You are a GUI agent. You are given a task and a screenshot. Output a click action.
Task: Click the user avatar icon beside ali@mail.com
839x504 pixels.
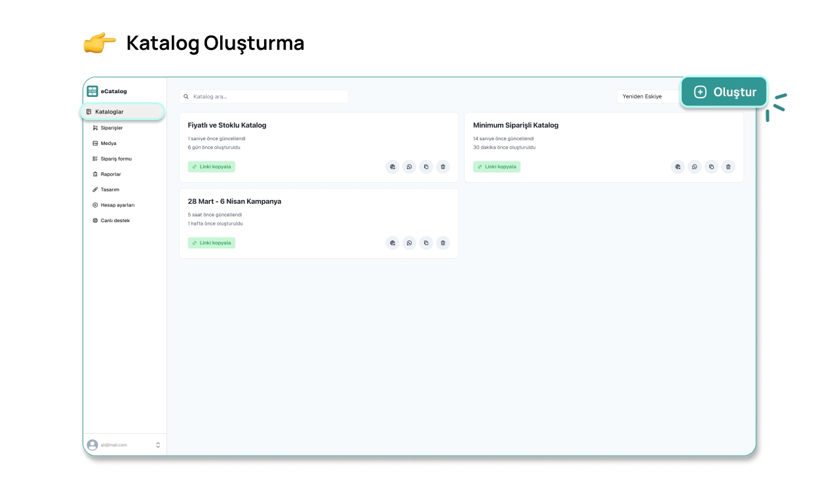coord(92,445)
